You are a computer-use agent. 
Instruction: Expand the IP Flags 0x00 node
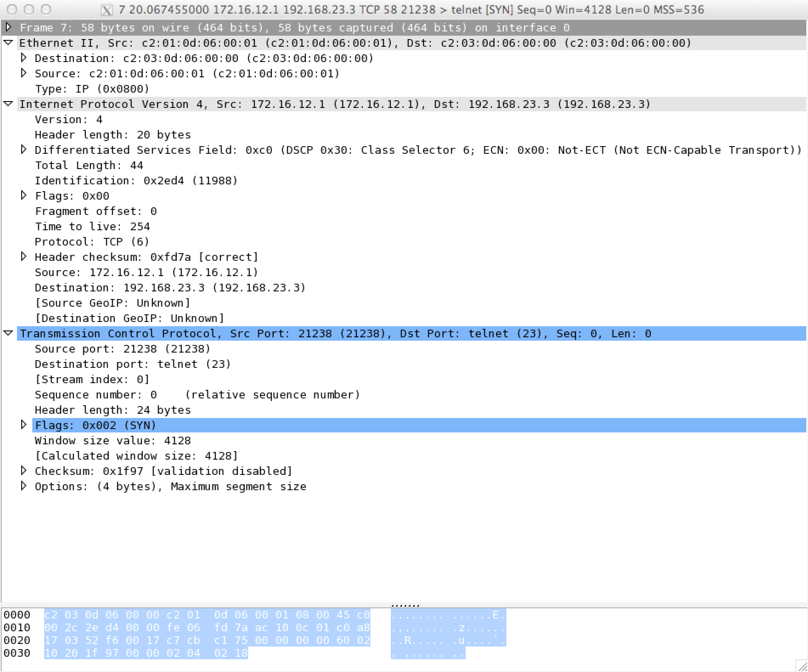(x=24, y=195)
